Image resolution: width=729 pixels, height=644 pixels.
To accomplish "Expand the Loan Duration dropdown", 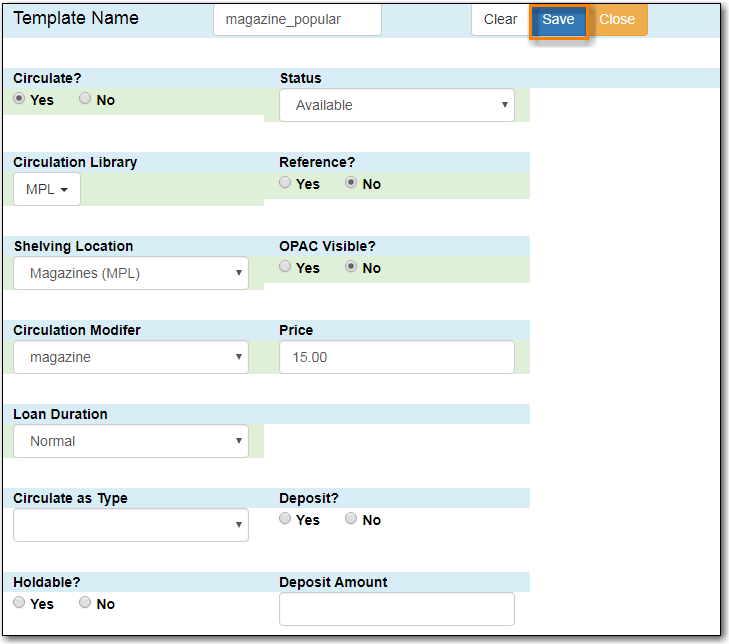I will click(131, 441).
